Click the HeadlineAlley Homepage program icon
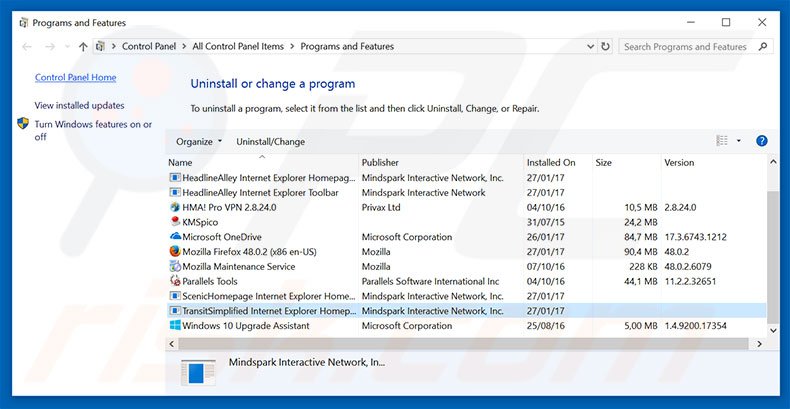The height and width of the screenshot is (409, 790). point(175,178)
